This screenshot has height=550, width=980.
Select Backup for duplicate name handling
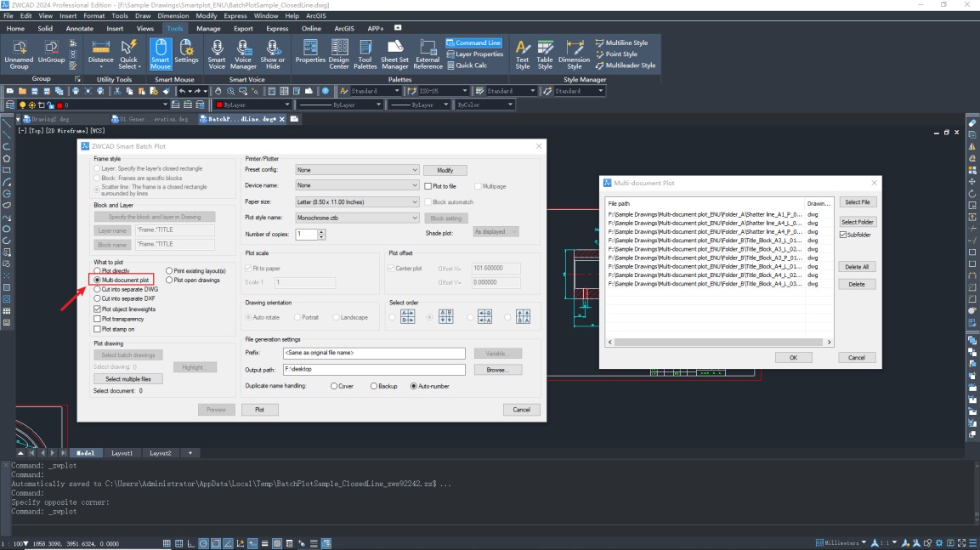(374, 386)
